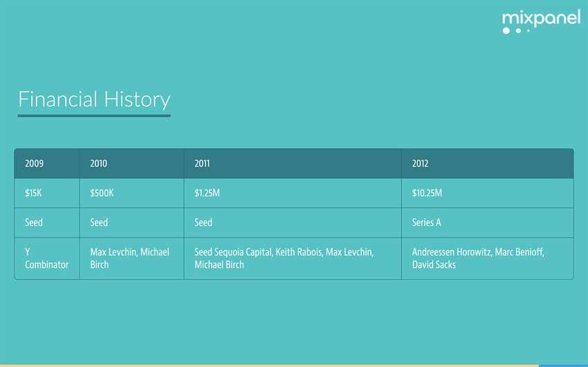Image resolution: width=588 pixels, height=367 pixels.
Task: Click Seed in the 2011 column
Action: (x=293, y=223)
